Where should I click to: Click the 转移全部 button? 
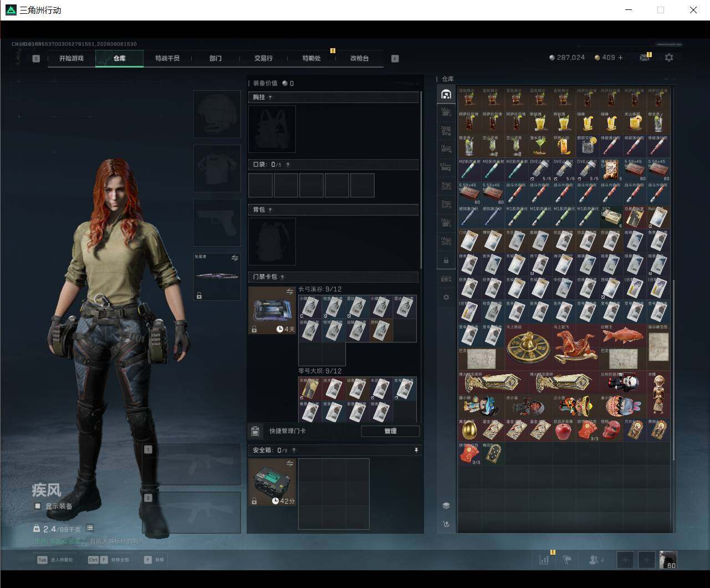click(x=108, y=560)
